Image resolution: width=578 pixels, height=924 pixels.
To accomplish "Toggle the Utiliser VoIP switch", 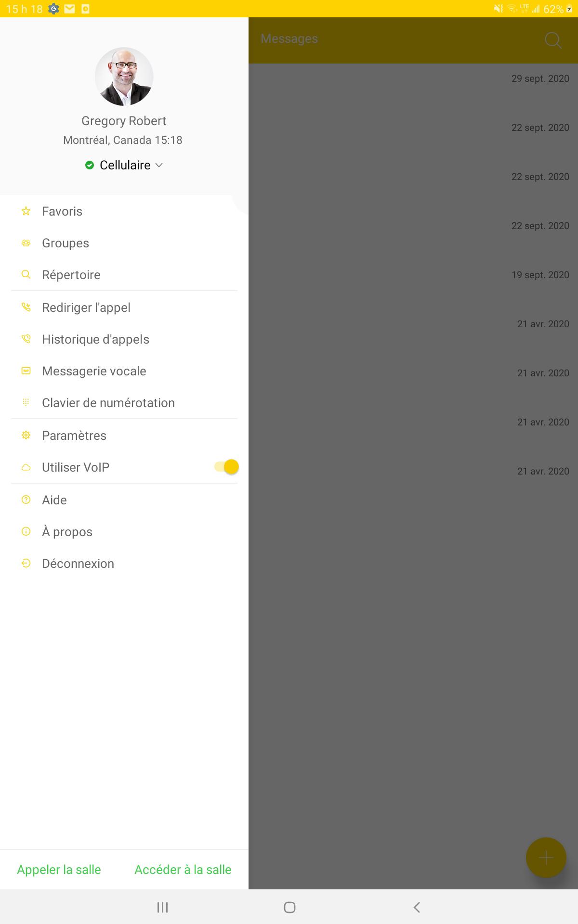I will click(x=226, y=467).
